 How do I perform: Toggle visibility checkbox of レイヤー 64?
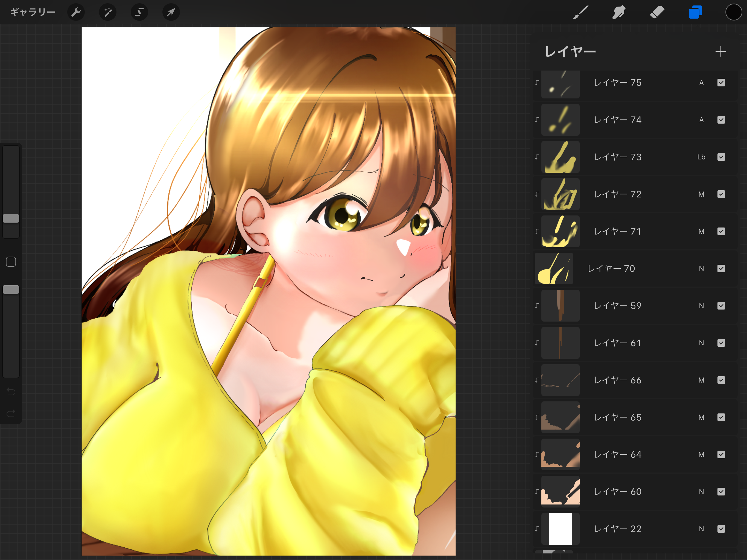pos(721,454)
